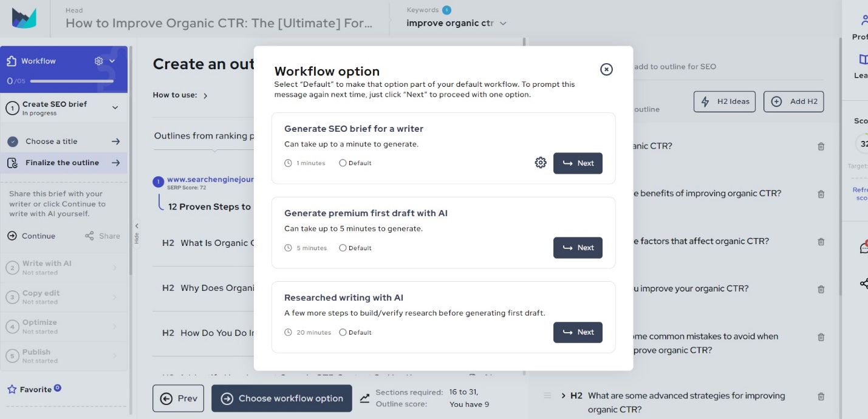Click the Share icon in sidebar
Viewport: 868px width, 419px height.
(89, 236)
